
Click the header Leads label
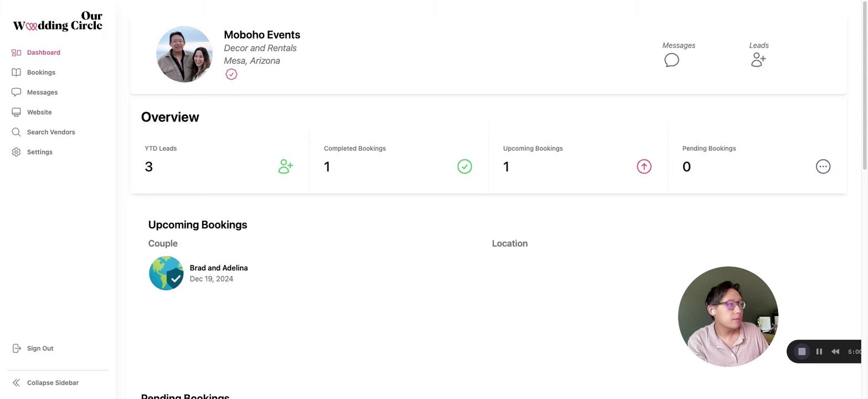[759, 45]
